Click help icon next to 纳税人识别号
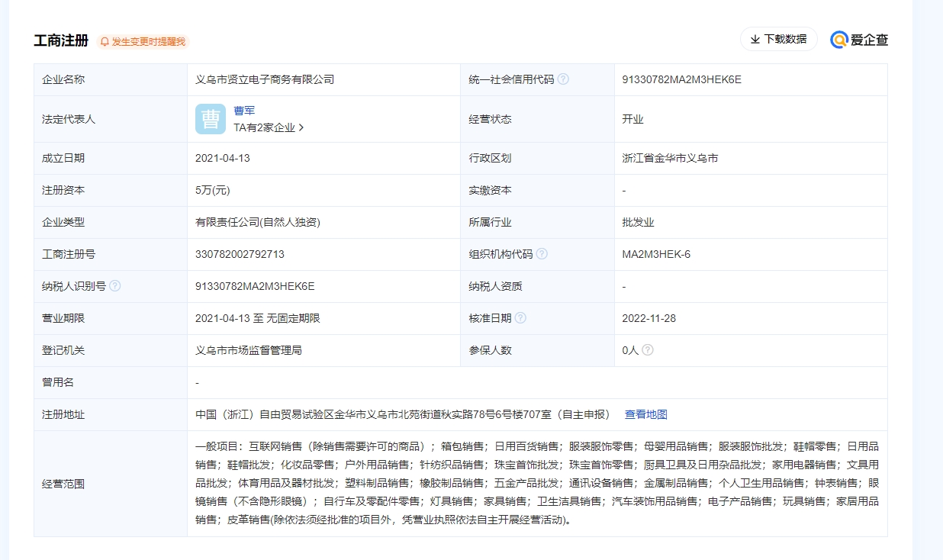 click(x=114, y=286)
